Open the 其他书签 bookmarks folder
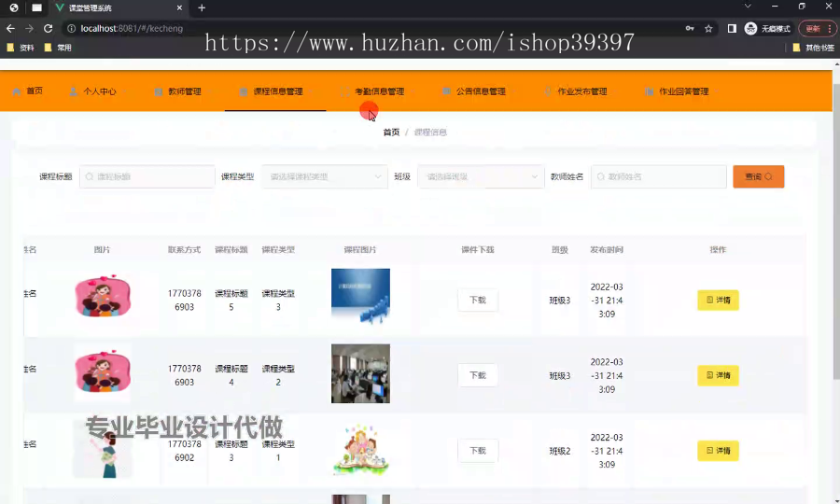The image size is (840, 504). (x=813, y=48)
